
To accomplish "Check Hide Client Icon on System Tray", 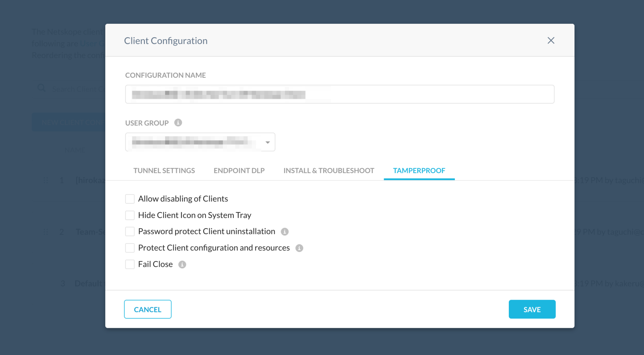I will (x=130, y=215).
